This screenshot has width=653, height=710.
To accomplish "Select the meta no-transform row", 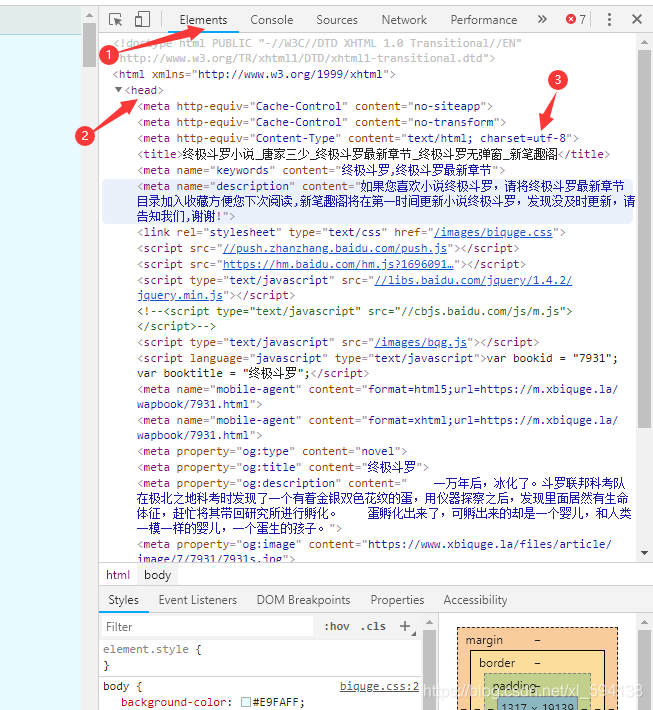I will tap(321, 122).
